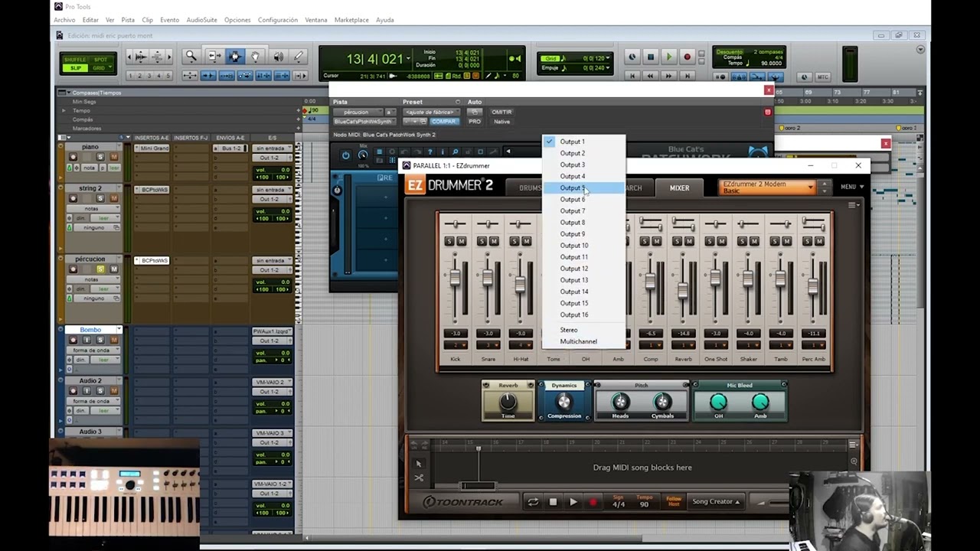Image resolution: width=980 pixels, height=551 pixels.
Task: Open the EZdrummer 2 Modern preset dropdown
Action: (767, 187)
